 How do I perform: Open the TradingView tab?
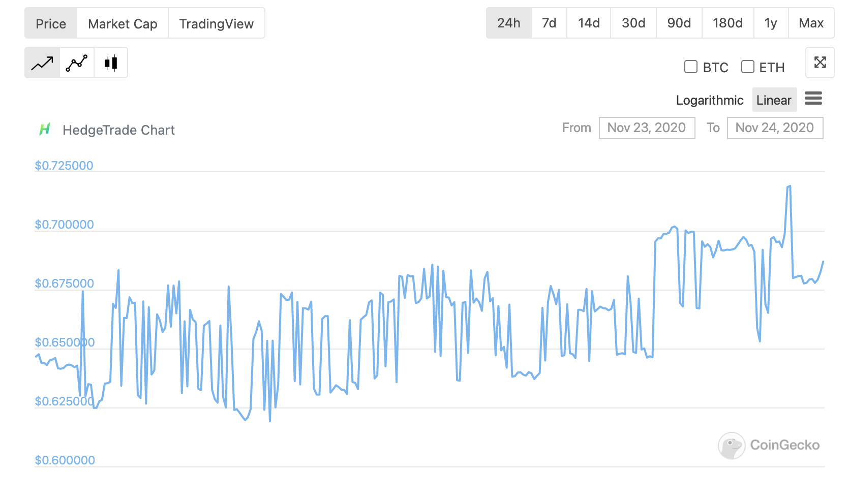216,23
